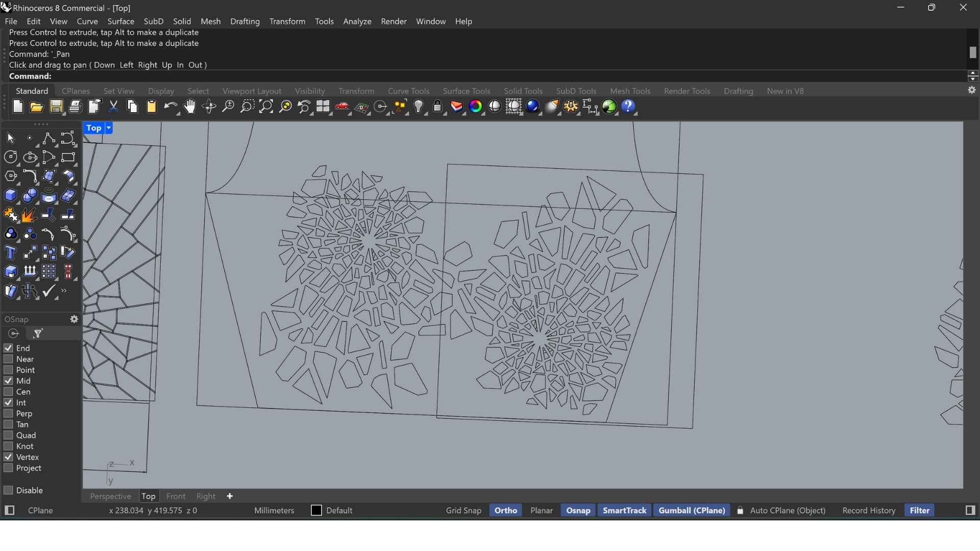Toggle the Int osnap checkbox
This screenshot has width=980, height=551.
point(8,403)
